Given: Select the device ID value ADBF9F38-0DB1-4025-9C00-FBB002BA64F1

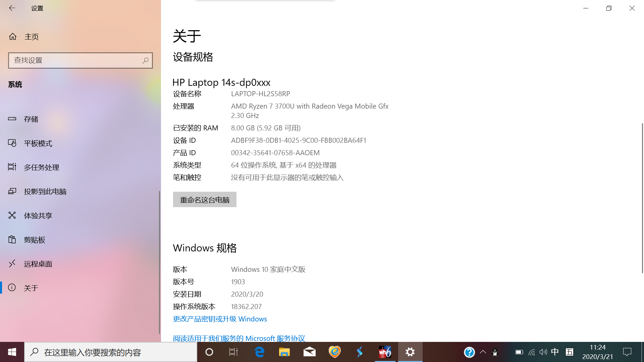Looking at the screenshot, I should [x=299, y=140].
